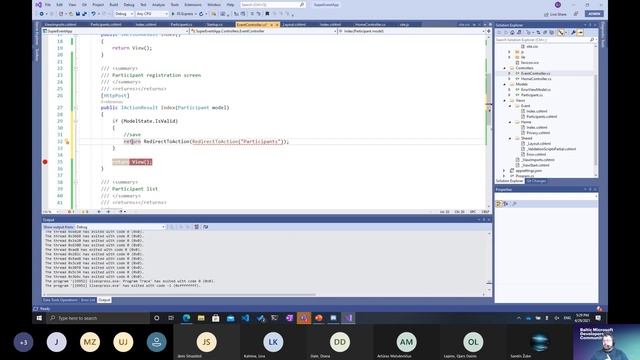640x360 pixels.
Task: Select HomeController.cs in Solution Explorer
Action: point(536,79)
